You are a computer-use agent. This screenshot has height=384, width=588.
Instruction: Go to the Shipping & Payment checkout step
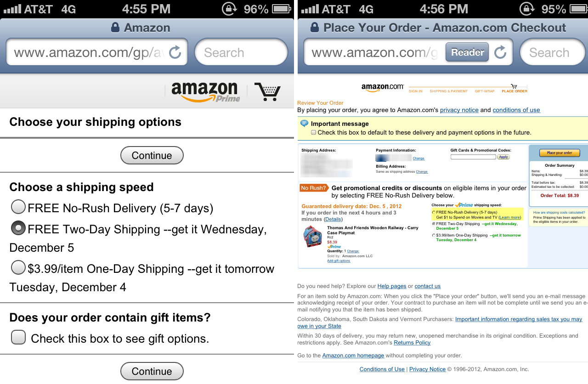(x=448, y=91)
